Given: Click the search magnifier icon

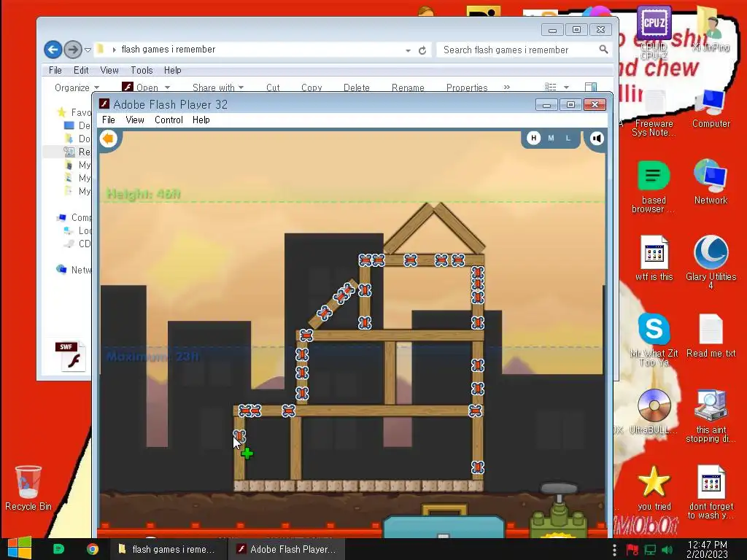Looking at the screenshot, I should (x=603, y=50).
